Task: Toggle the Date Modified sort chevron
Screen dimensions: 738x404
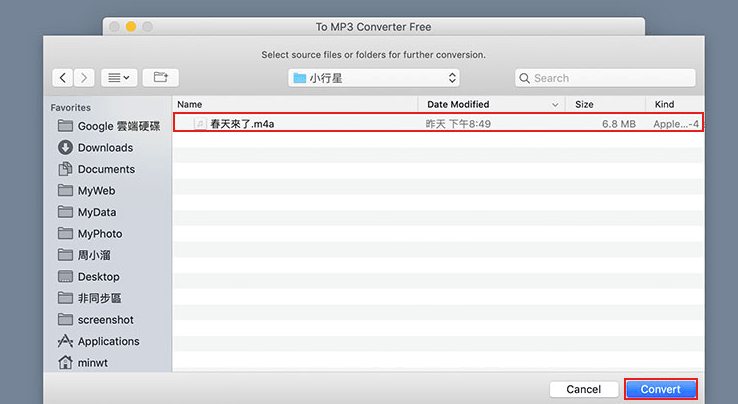Action: tap(555, 105)
